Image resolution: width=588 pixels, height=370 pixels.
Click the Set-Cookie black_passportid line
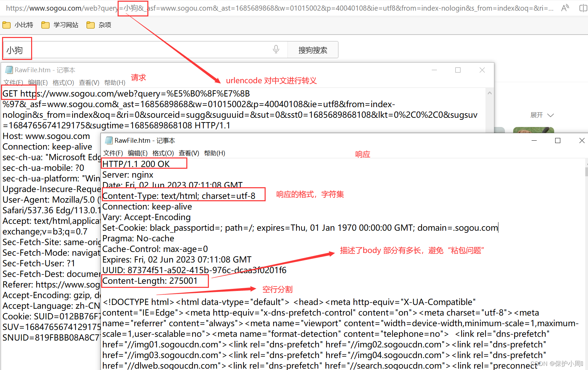pyautogui.click(x=300, y=228)
